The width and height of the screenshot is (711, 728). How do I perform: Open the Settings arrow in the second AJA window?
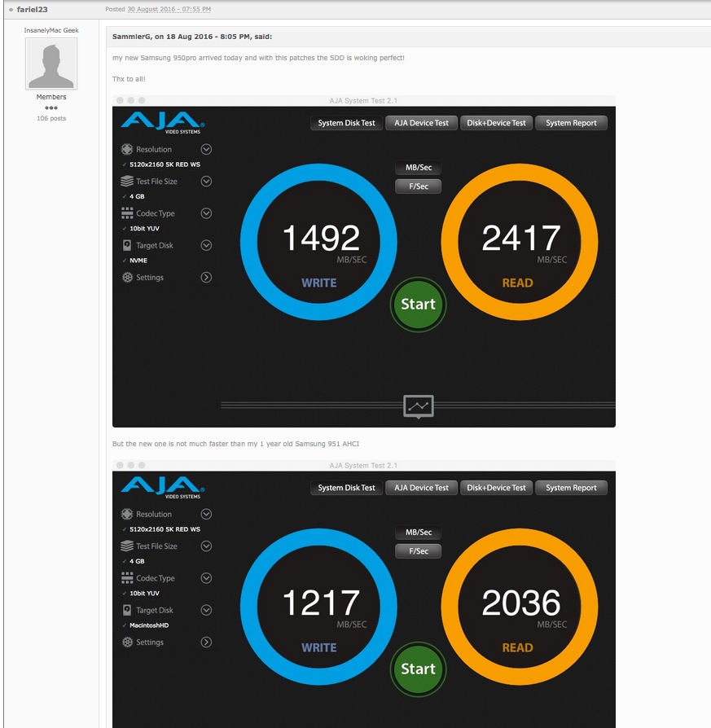coord(206,642)
